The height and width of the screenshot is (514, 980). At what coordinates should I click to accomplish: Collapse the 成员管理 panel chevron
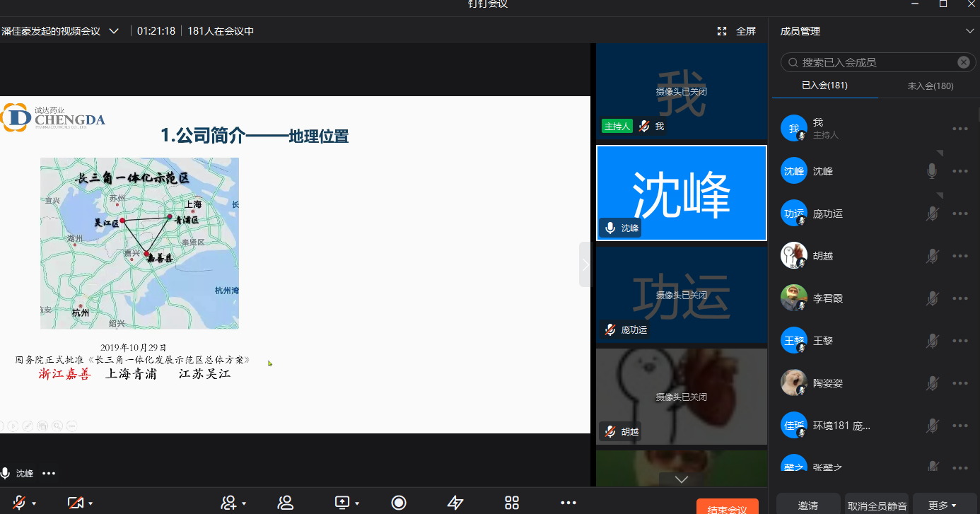coord(969,31)
